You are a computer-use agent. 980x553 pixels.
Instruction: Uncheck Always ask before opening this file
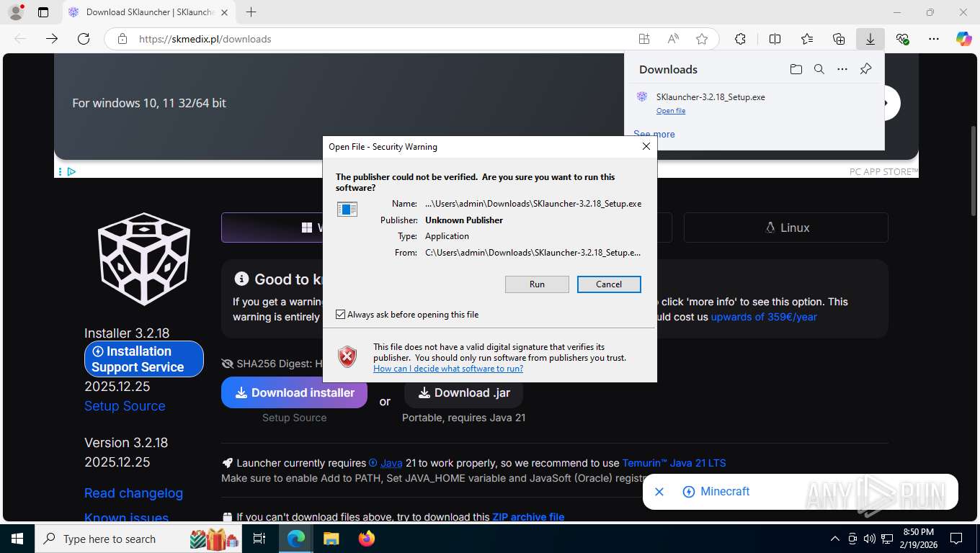[341, 315]
